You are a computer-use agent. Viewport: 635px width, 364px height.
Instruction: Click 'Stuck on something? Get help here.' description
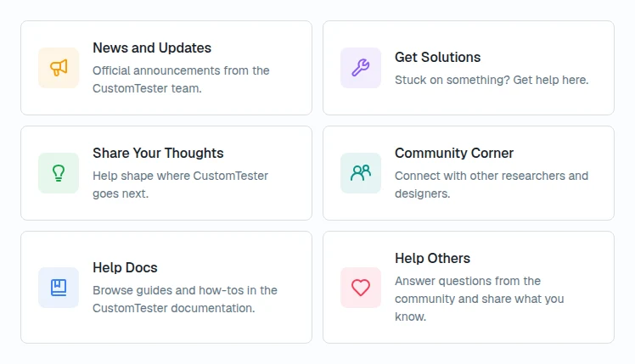pos(492,80)
